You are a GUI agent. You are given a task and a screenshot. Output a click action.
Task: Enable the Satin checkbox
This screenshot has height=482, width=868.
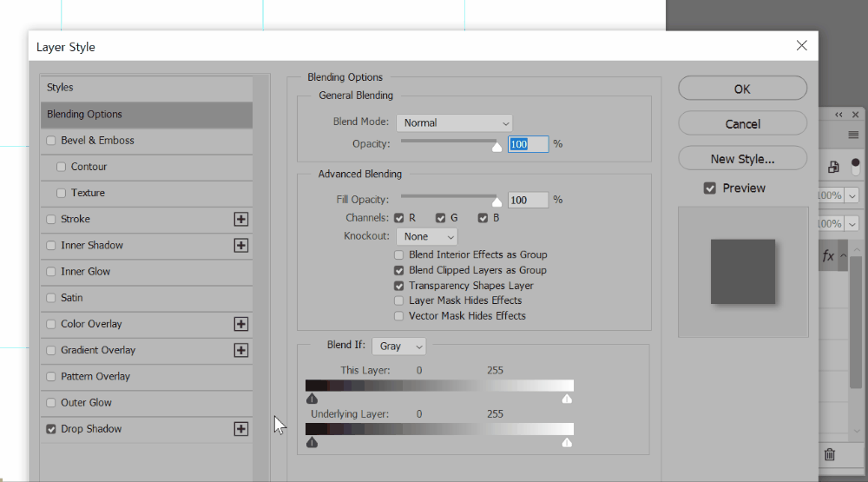tap(51, 298)
